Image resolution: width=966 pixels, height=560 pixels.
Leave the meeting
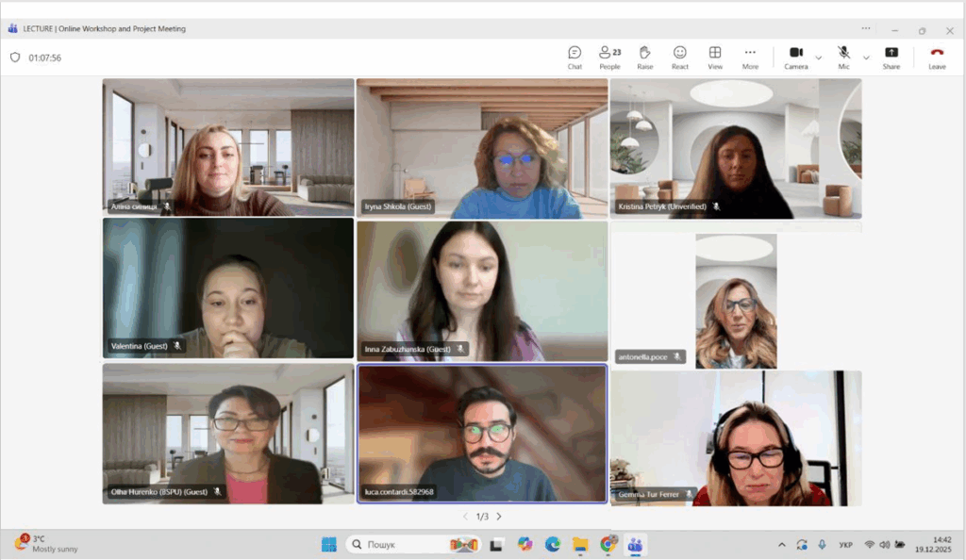[x=937, y=57]
